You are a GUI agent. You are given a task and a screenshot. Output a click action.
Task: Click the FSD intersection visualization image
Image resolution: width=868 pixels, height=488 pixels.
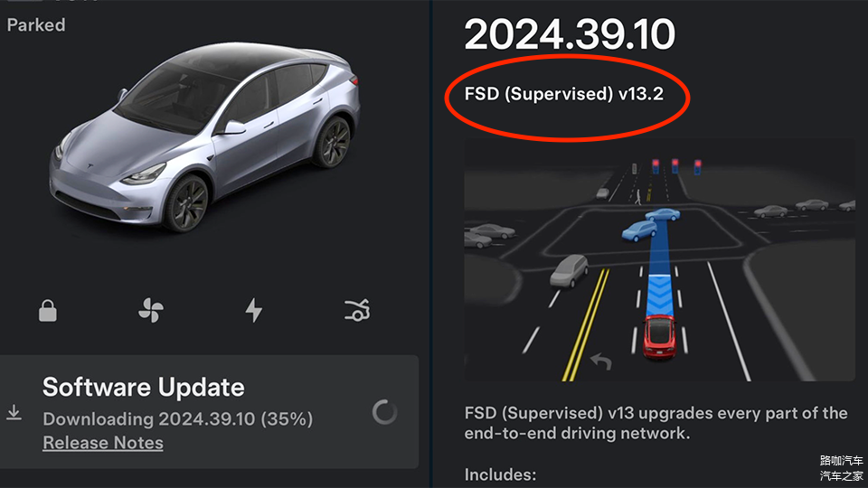659,261
